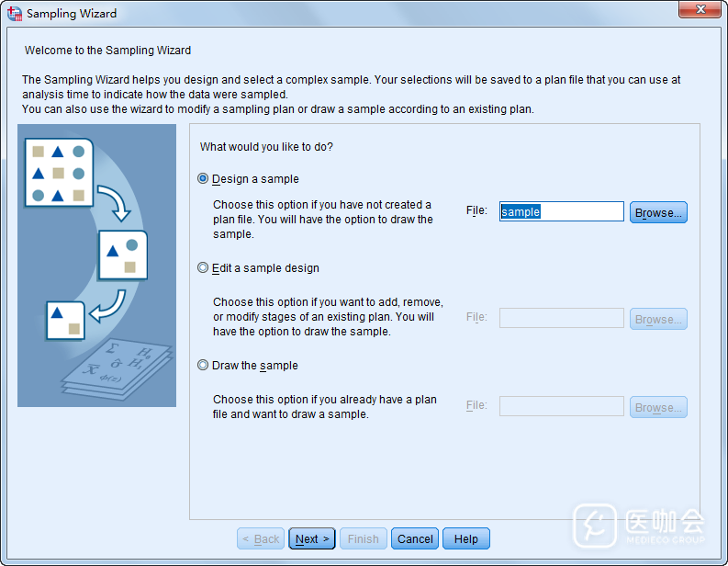Click the population grid graphic in the illustration
Image resolution: width=728 pixels, height=566 pixels.
click(58, 172)
